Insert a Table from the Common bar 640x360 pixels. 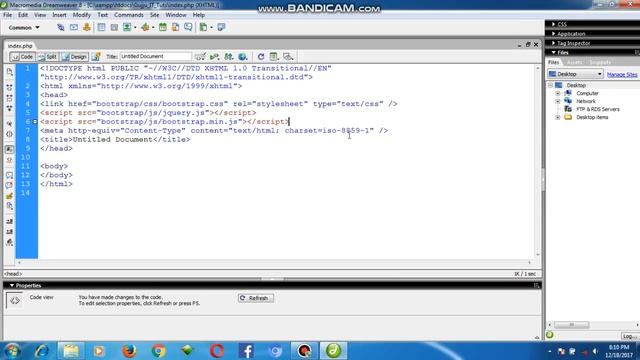[101, 27]
